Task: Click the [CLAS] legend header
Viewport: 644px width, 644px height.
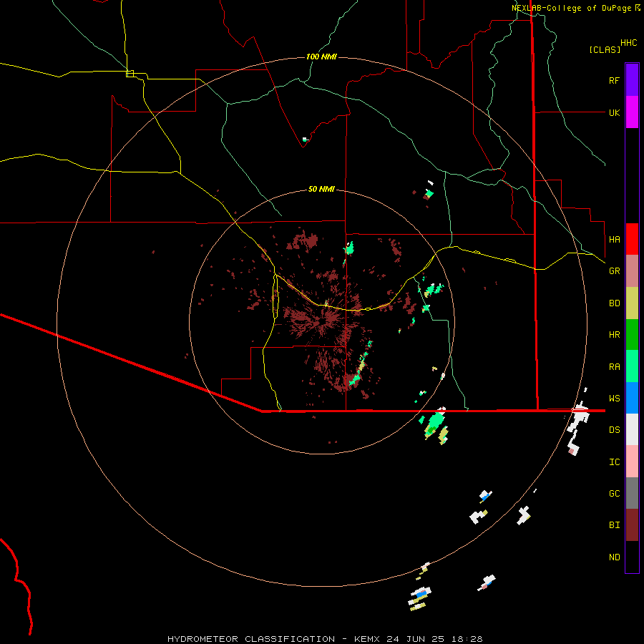Action: 605,50
